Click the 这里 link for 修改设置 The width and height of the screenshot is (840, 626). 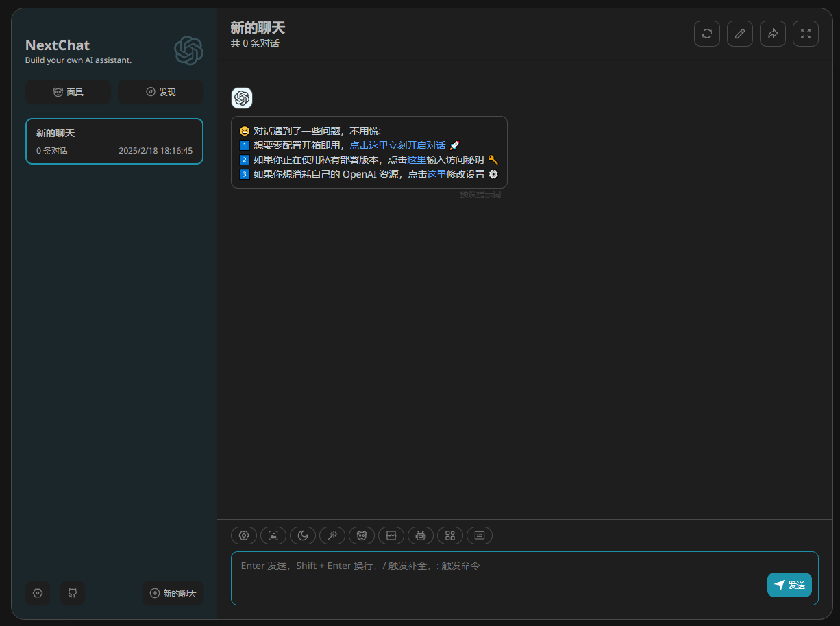point(436,174)
